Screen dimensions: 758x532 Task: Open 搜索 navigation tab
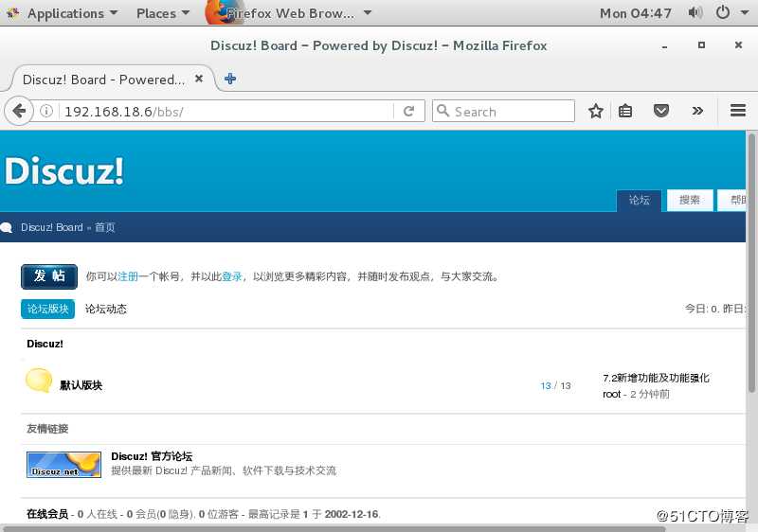[x=690, y=200]
